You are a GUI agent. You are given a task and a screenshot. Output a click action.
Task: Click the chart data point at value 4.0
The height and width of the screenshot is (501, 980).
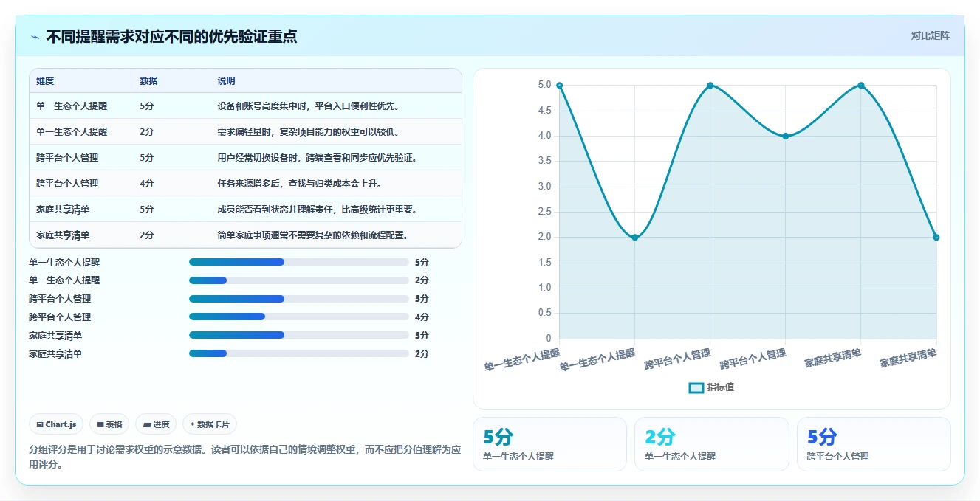click(786, 136)
